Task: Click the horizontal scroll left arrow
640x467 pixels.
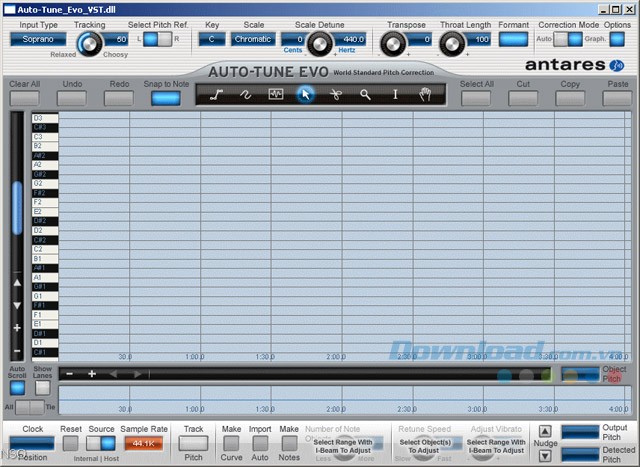Action: coord(113,374)
